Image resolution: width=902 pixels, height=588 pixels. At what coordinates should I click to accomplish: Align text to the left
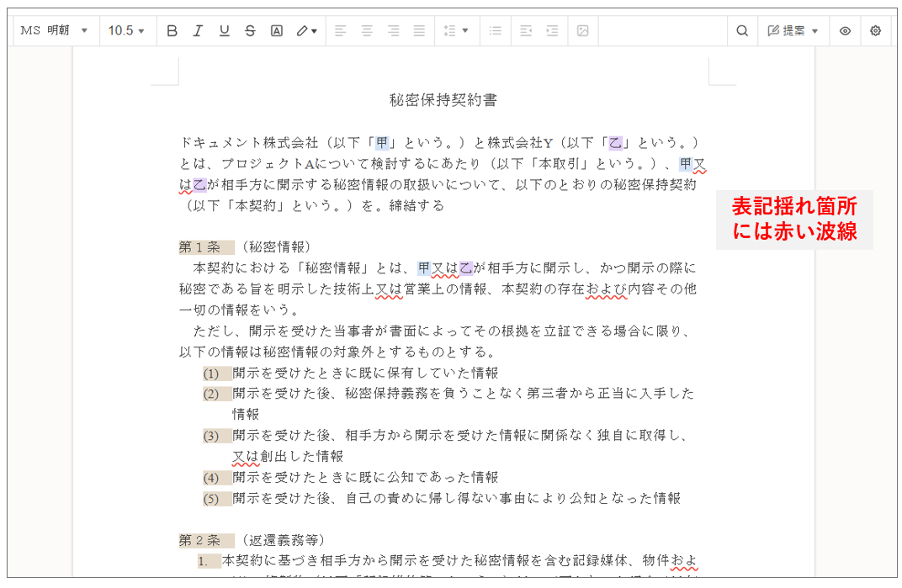pyautogui.click(x=340, y=31)
